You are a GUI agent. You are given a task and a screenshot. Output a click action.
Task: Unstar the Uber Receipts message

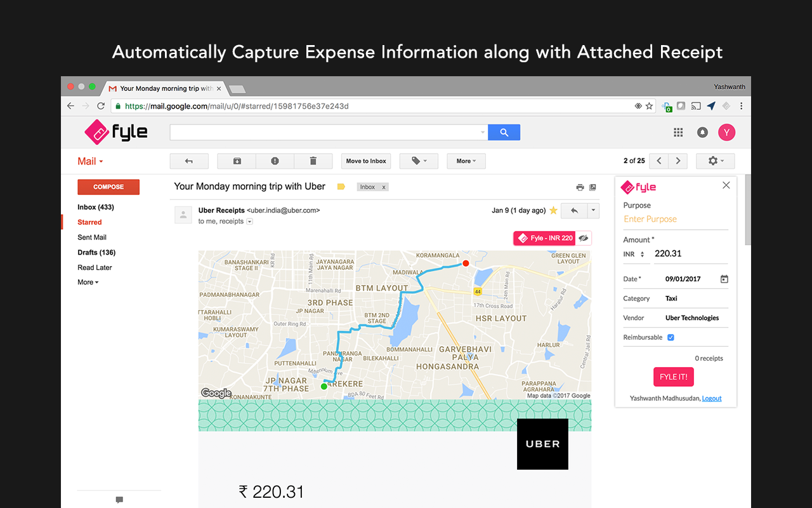click(553, 210)
